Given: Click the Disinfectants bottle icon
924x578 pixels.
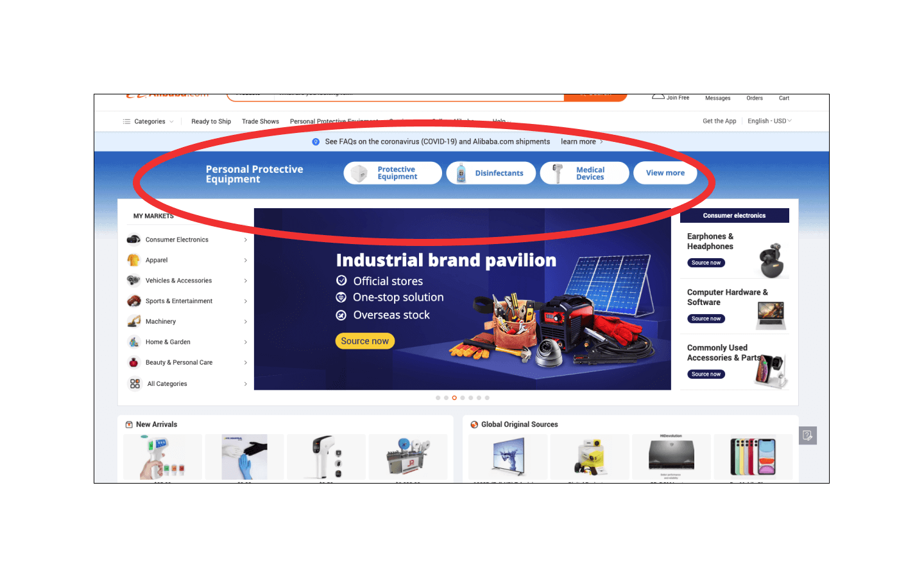Looking at the screenshot, I should click(461, 173).
